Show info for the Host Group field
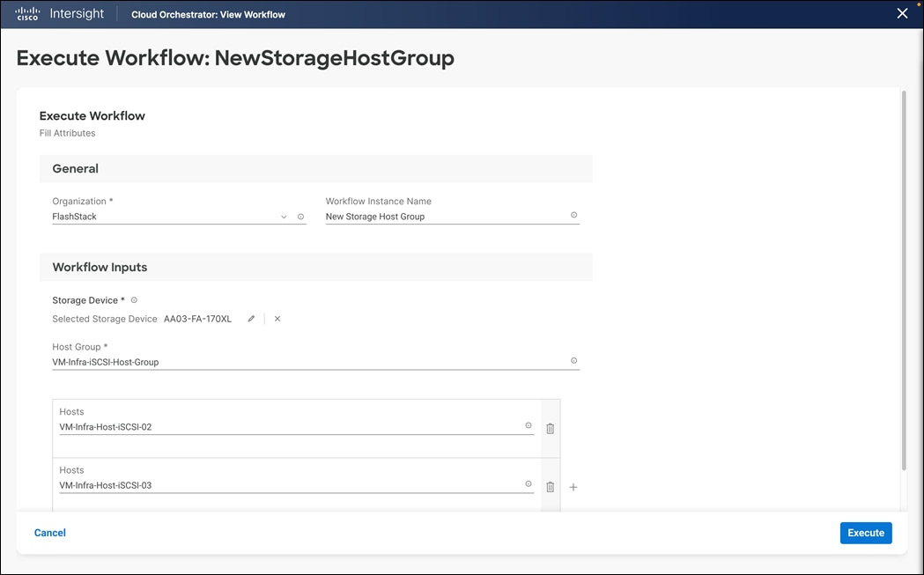This screenshot has width=924, height=575. (573, 360)
